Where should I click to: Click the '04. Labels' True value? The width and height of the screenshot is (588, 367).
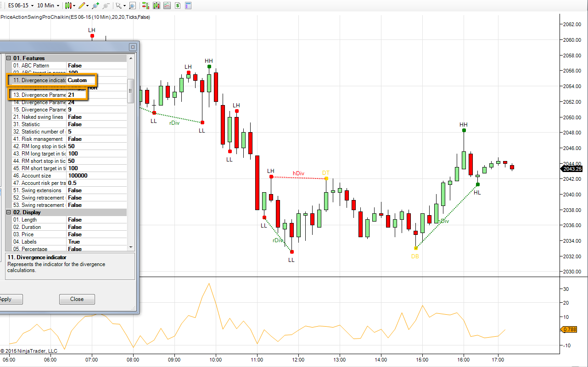74,242
